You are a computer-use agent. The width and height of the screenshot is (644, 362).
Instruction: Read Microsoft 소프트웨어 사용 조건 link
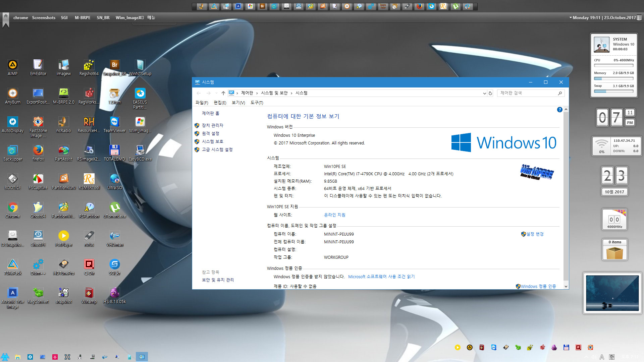(381, 277)
